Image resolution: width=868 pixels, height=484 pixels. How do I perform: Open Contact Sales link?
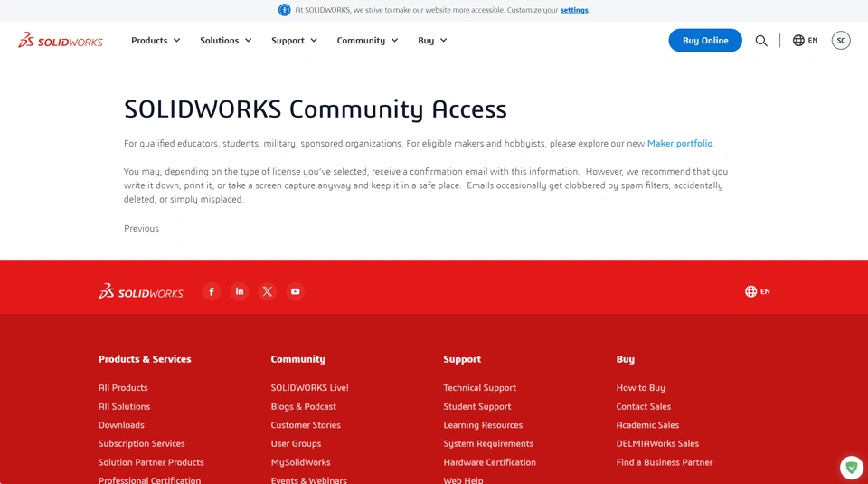pos(643,406)
